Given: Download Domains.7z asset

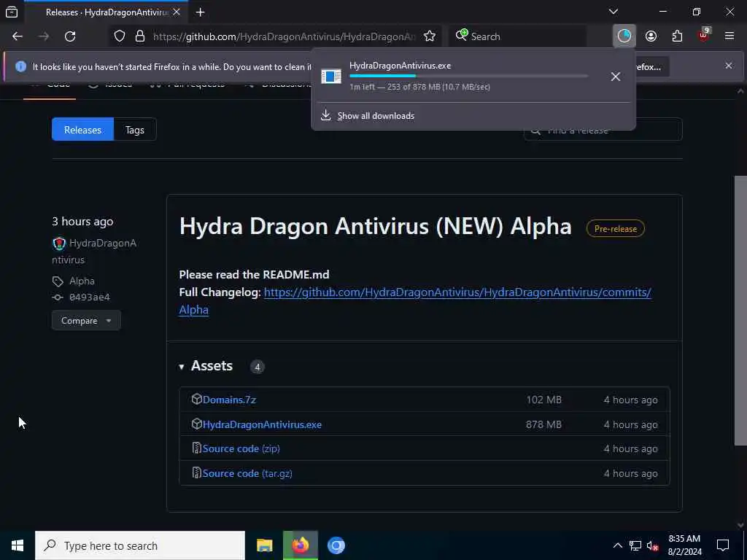Looking at the screenshot, I should tap(229, 400).
